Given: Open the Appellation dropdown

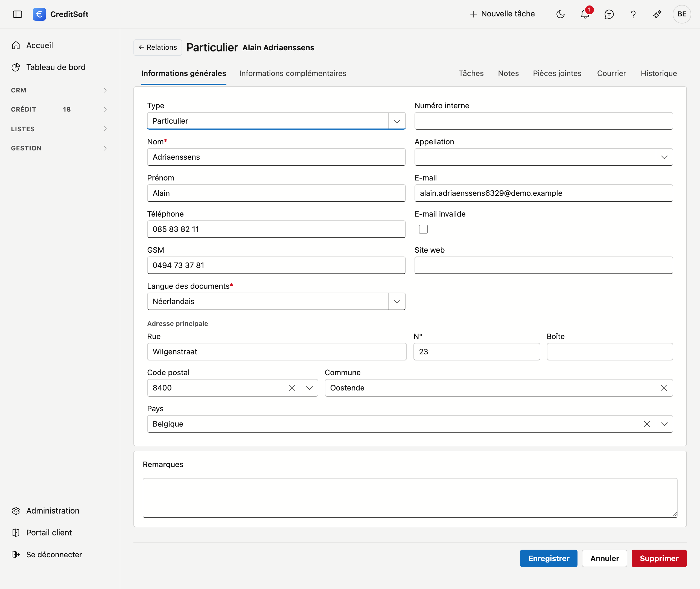Looking at the screenshot, I should tap(664, 157).
